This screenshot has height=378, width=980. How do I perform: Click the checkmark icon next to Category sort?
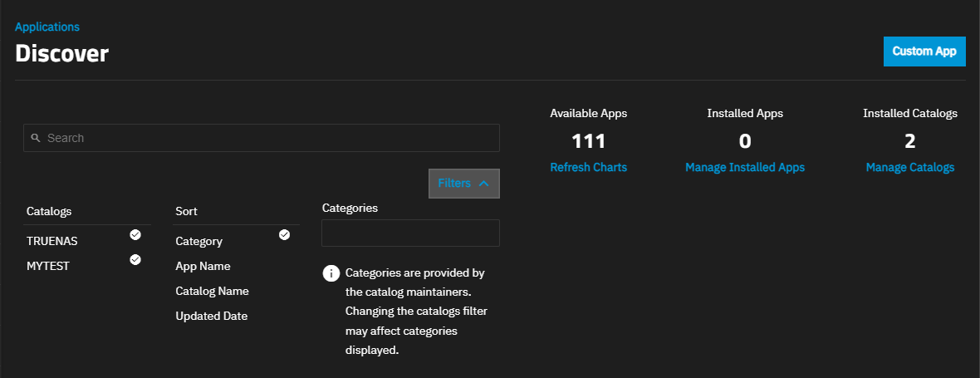click(x=284, y=235)
